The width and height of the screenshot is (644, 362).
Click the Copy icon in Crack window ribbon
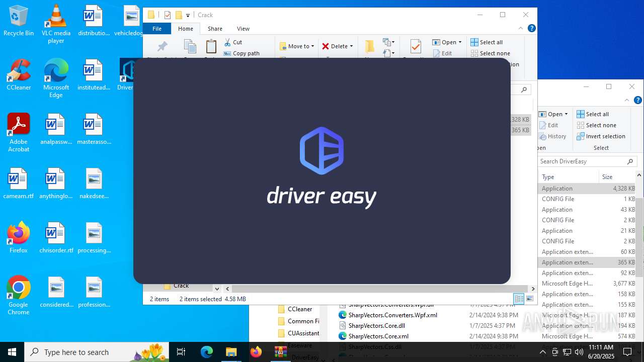tap(190, 47)
